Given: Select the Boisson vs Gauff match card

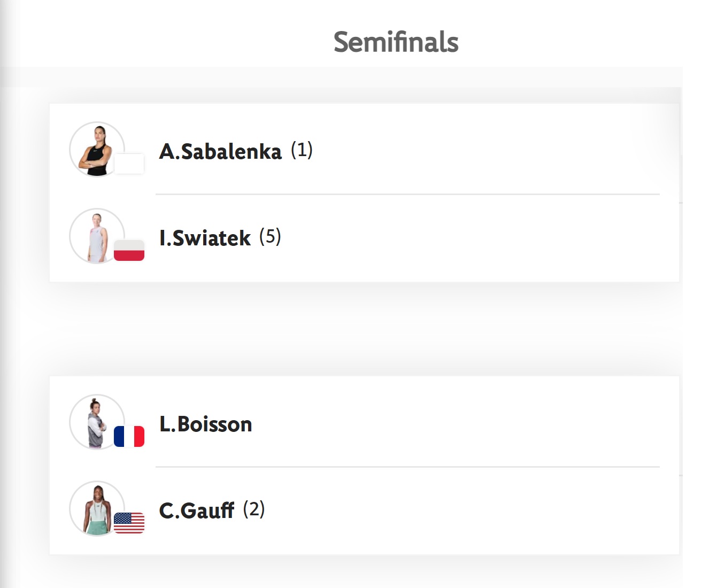Looking at the screenshot, I should click(x=364, y=465).
